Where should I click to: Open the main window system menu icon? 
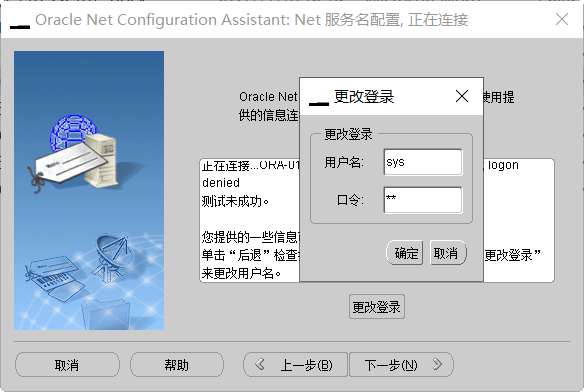[x=20, y=26]
